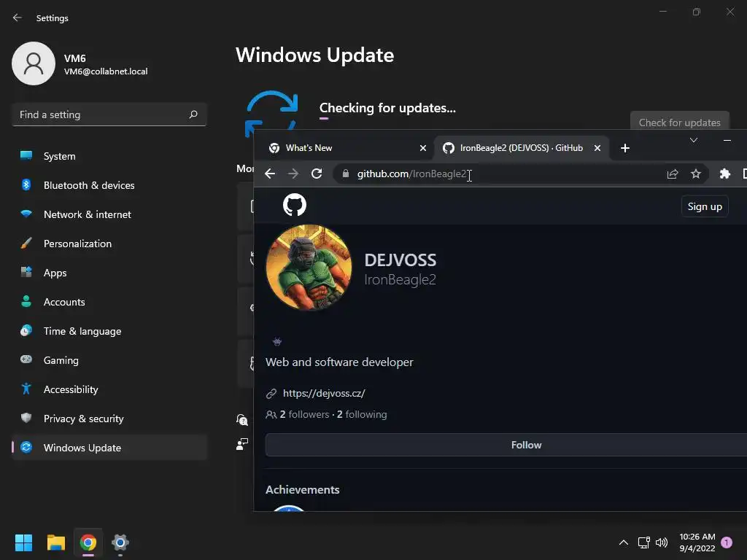Click the Find a setting search box
Viewport: 747px width, 560px height.
point(109,114)
